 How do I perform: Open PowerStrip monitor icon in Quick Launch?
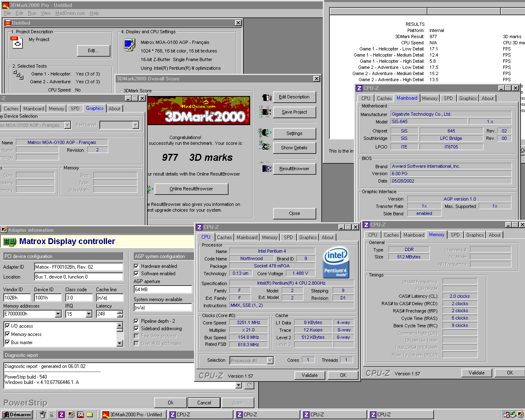click(x=71, y=415)
